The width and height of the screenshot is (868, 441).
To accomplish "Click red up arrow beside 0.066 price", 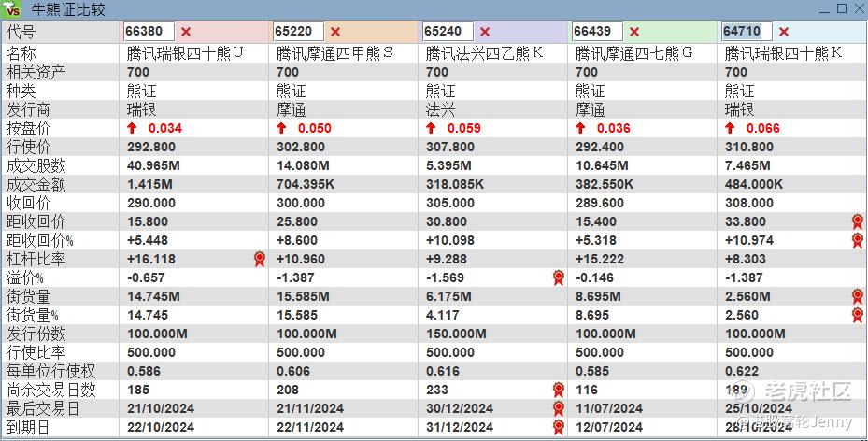I will click(x=730, y=128).
